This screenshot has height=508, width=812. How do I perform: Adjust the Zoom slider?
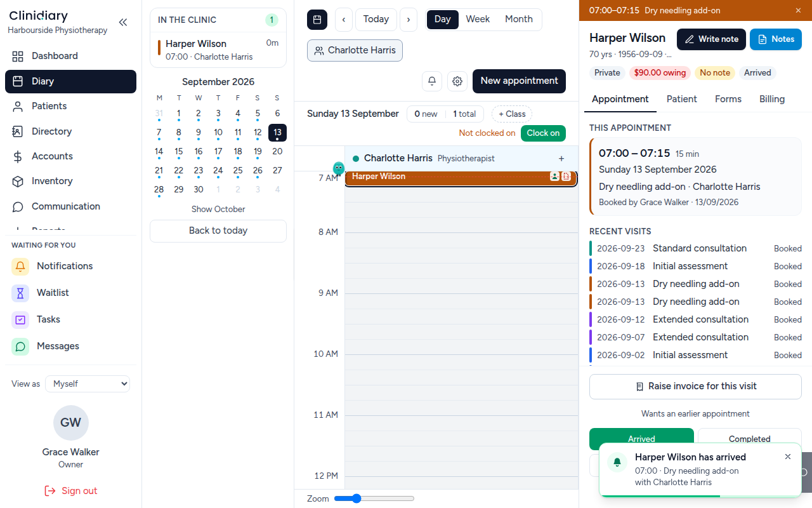tap(374, 499)
